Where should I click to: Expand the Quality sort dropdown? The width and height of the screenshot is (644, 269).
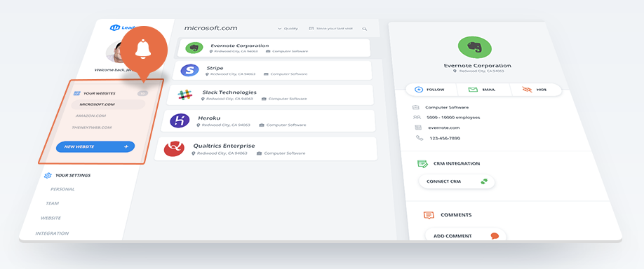tap(288, 29)
